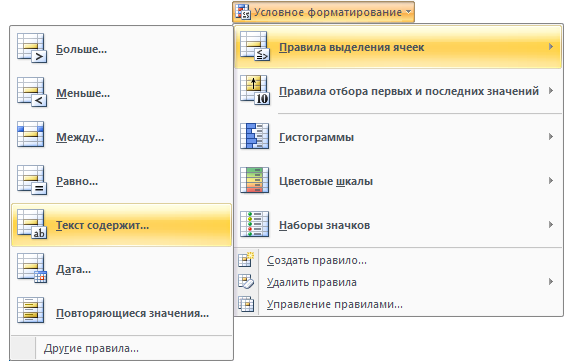Select the Больше... menu entry
This screenshot has height=361, width=565.
point(121,49)
